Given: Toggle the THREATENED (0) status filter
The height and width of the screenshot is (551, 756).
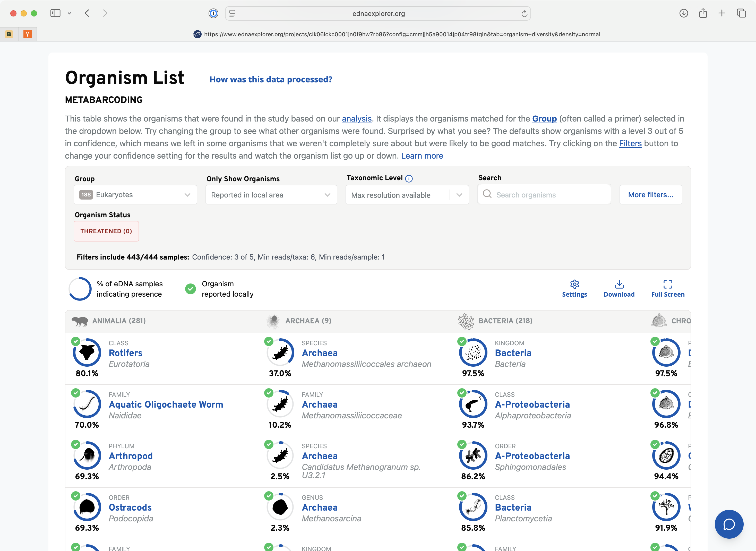Looking at the screenshot, I should click(x=106, y=231).
